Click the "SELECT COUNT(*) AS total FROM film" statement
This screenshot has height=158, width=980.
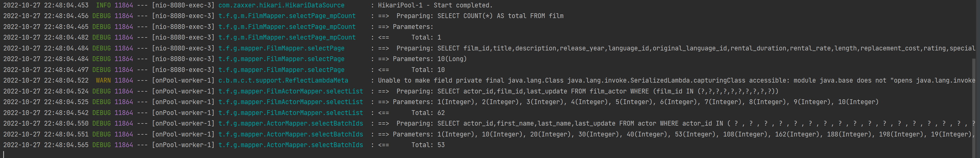500,16
